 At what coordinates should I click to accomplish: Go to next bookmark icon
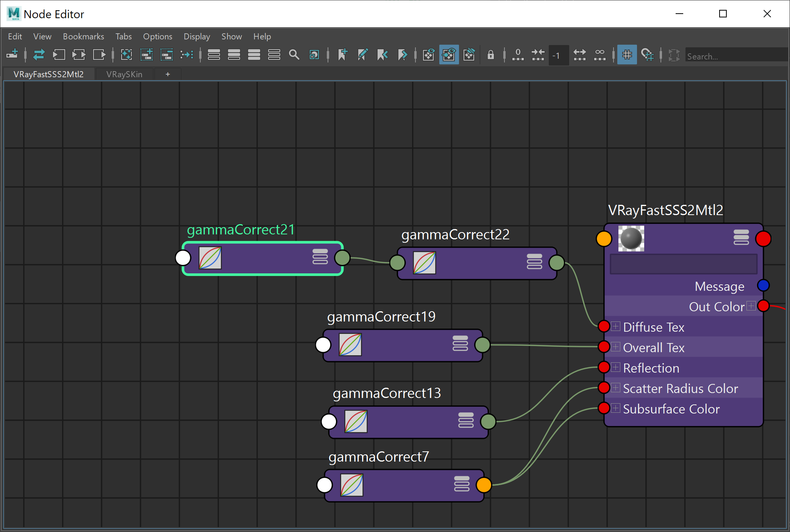pyautogui.click(x=403, y=55)
